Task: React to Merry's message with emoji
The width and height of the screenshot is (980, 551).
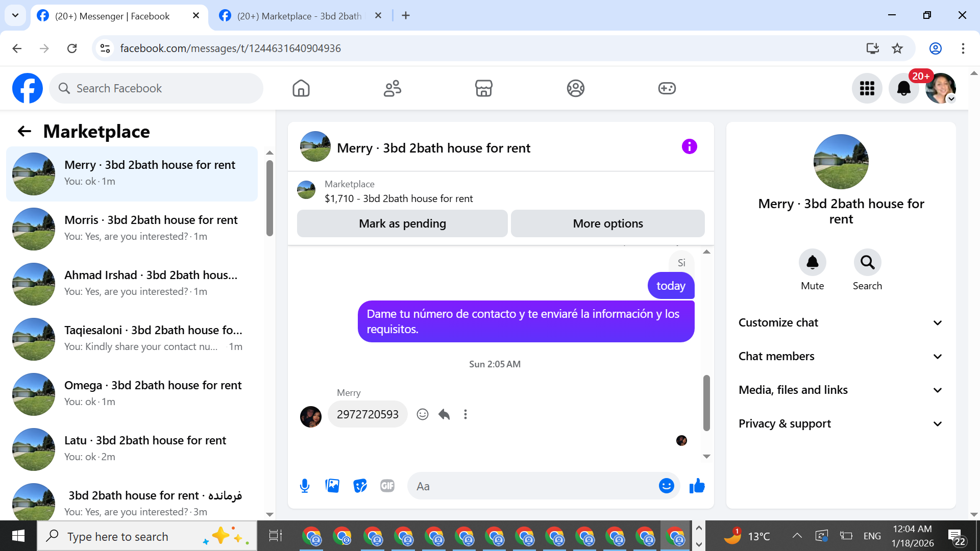Action: tap(422, 414)
